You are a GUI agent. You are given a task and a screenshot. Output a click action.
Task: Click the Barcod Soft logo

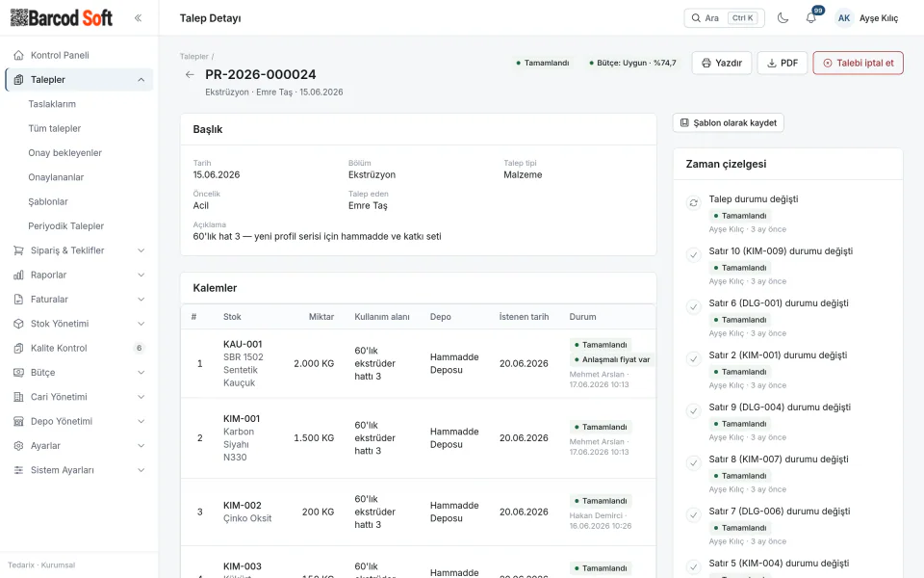[62, 17]
